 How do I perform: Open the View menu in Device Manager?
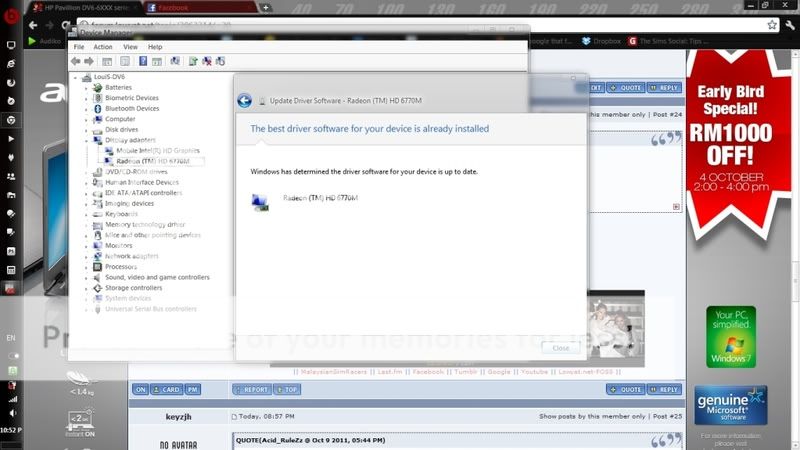(130, 47)
